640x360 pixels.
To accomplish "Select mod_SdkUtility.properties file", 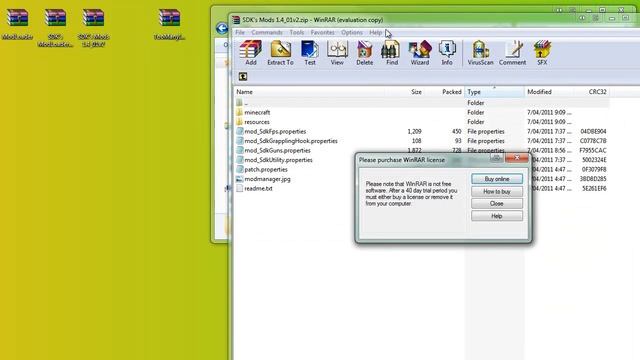I will (x=275, y=160).
